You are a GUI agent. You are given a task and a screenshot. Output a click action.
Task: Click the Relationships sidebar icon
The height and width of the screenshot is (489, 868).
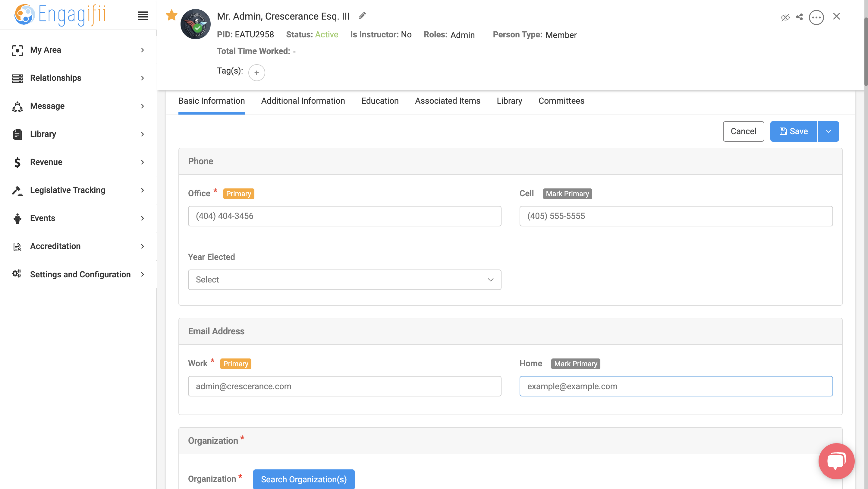tap(17, 78)
